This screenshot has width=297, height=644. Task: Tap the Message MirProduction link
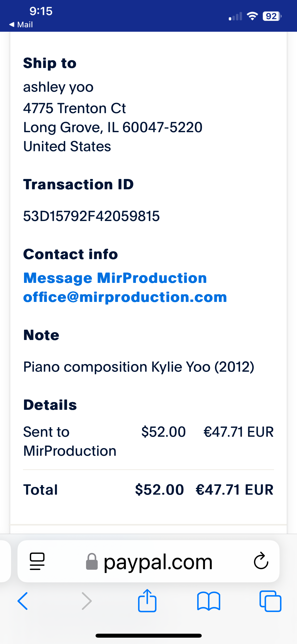115,278
